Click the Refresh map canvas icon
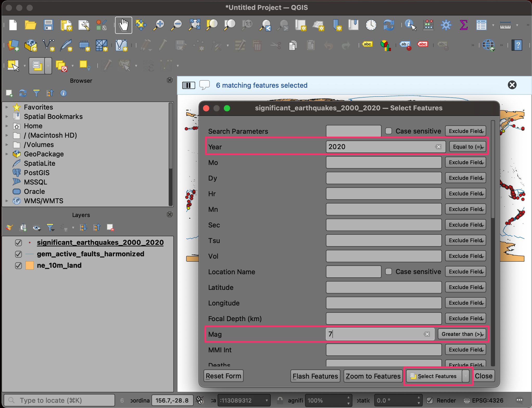 pos(389,25)
